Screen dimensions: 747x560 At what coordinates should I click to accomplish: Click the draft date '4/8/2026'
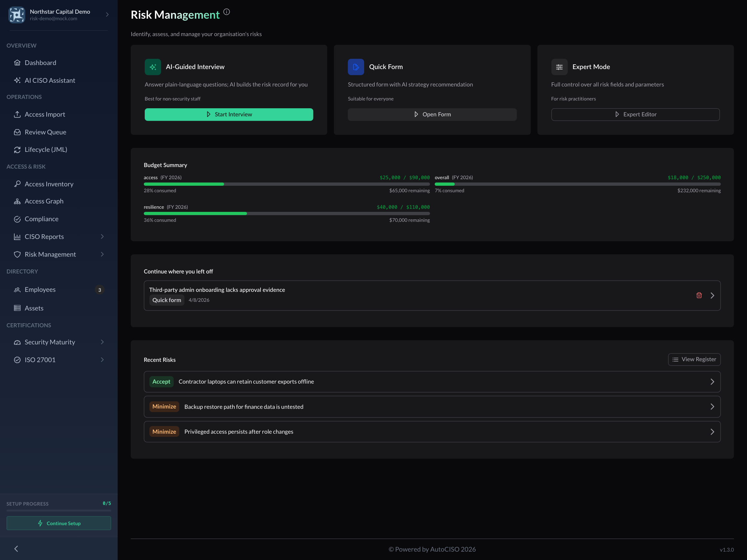pyautogui.click(x=199, y=300)
